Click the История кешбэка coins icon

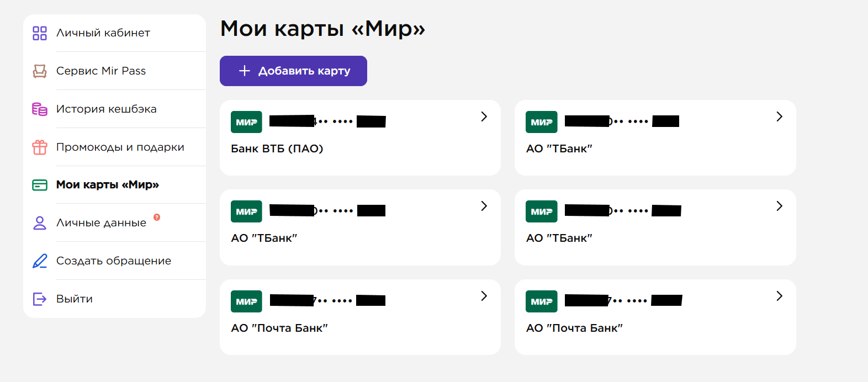coord(39,109)
